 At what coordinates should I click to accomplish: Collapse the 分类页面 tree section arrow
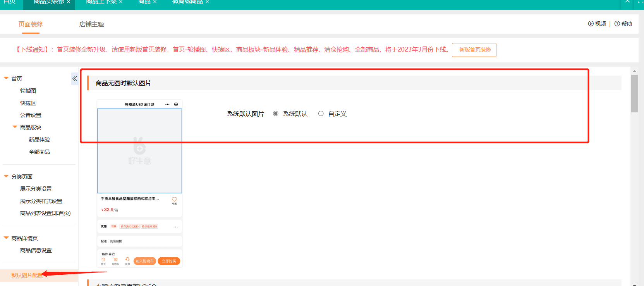6,176
